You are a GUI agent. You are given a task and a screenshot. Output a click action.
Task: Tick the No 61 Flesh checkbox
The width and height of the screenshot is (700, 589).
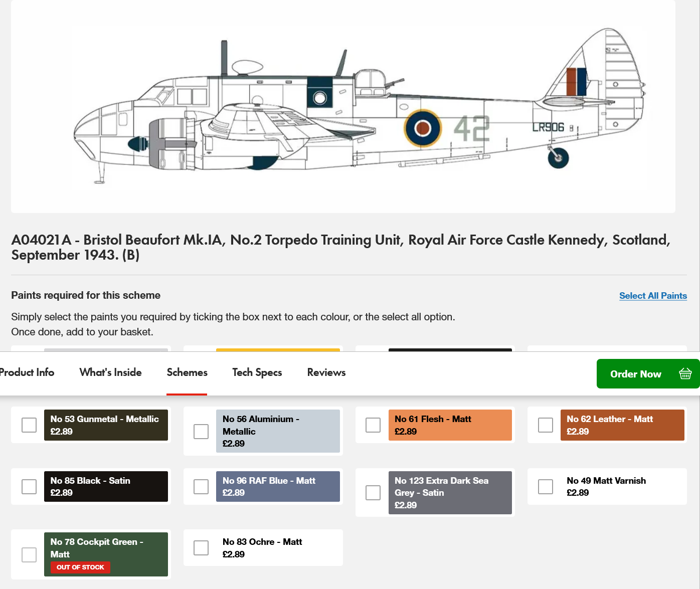(x=373, y=425)
